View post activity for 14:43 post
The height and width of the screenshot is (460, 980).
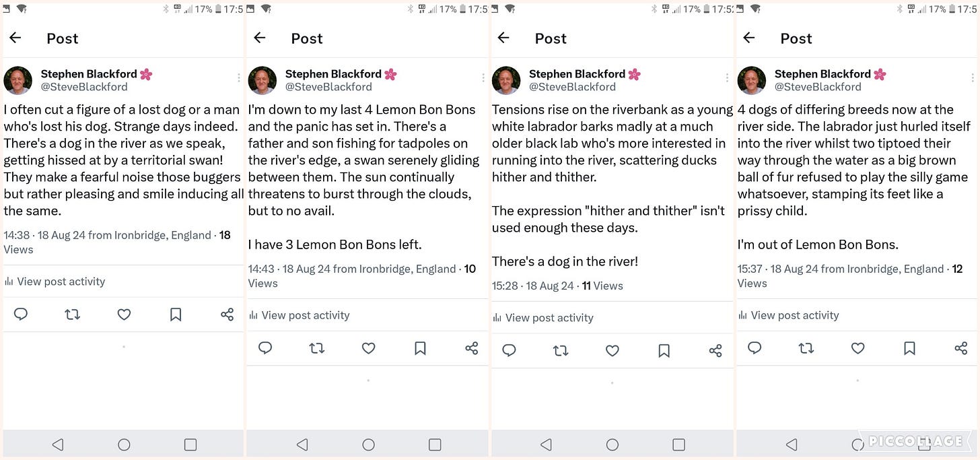coord(300,315)
